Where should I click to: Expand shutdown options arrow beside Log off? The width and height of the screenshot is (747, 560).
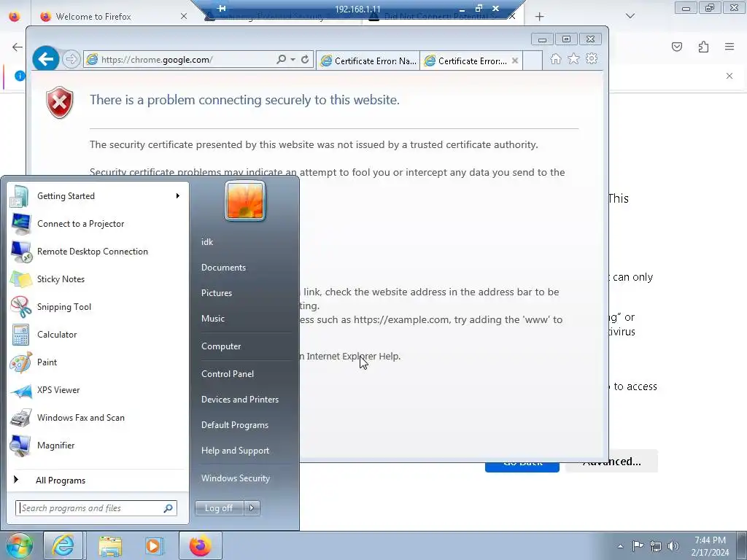(252, 508)
